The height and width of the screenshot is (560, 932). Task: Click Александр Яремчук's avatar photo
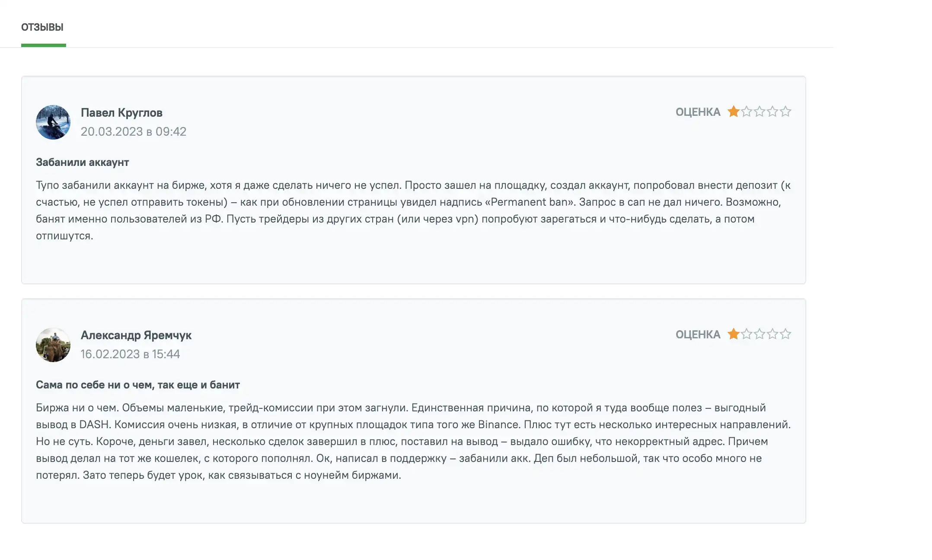click(53, 345)
